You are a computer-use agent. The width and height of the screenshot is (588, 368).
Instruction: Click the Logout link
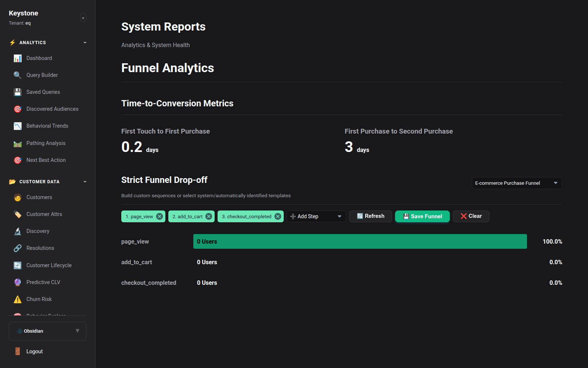point(35,351)
